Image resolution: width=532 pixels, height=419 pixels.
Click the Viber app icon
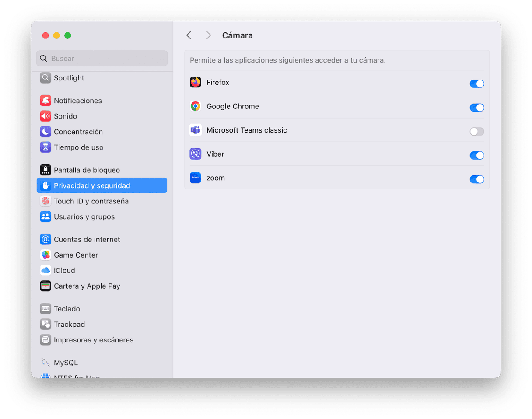(196, 154)
